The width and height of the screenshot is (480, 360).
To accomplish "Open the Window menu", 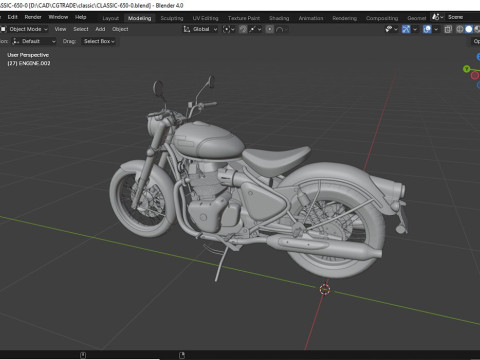I will (x=58, y=17).
